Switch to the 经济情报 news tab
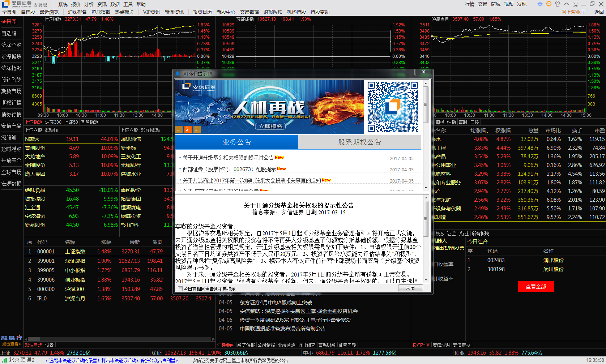The height and width of the screenshot is (364, 606). coord(246,345)
